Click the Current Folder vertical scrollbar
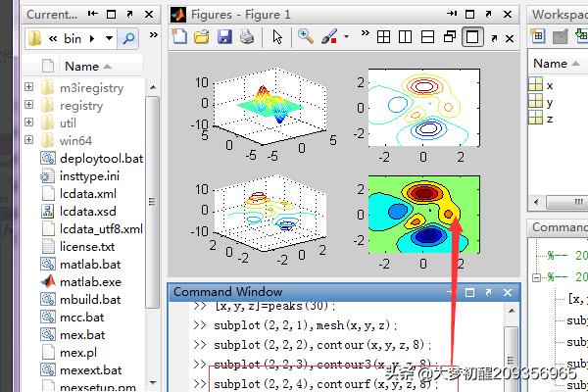Viewport: 588px width, 392px height. point(152,196)
